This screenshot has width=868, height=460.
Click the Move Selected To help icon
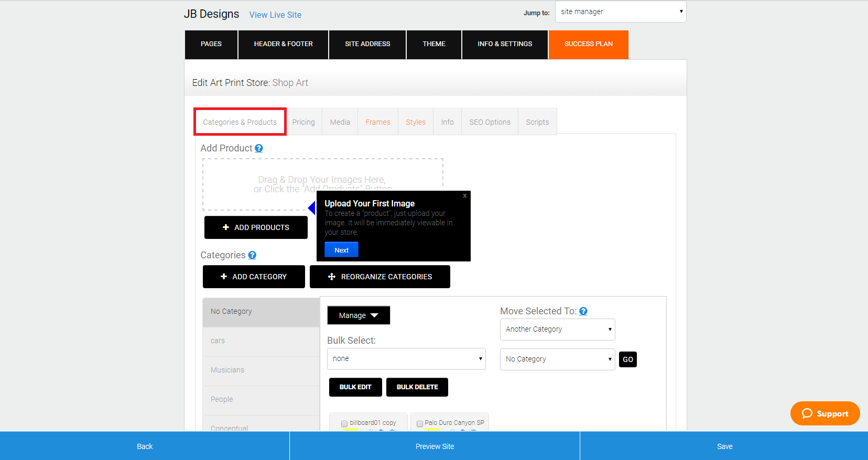pyautogui.click(x=583, y=311)
